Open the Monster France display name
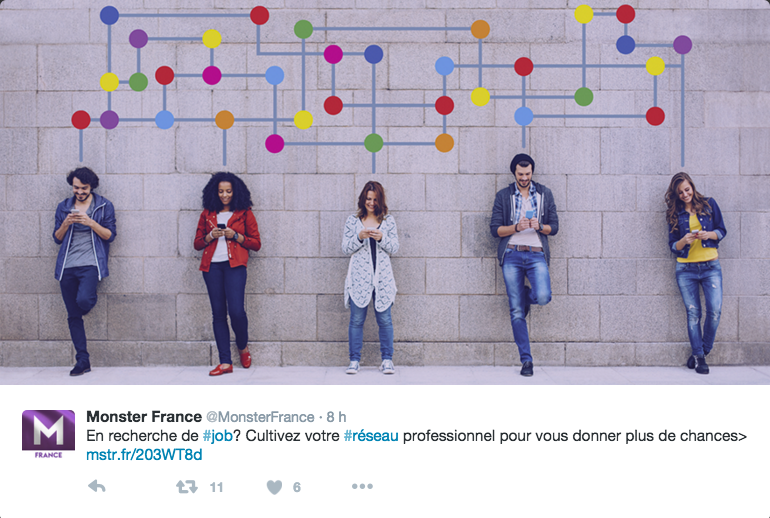Screen dimensions: 770x518 (144, 417)
